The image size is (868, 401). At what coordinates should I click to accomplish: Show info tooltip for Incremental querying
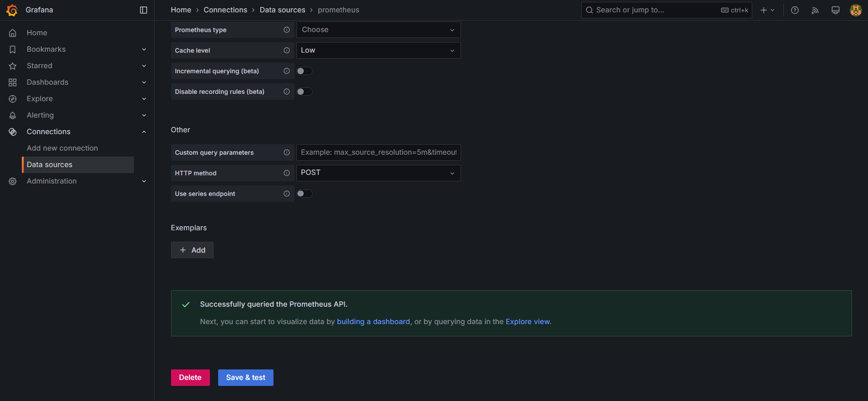click(287, 71)
